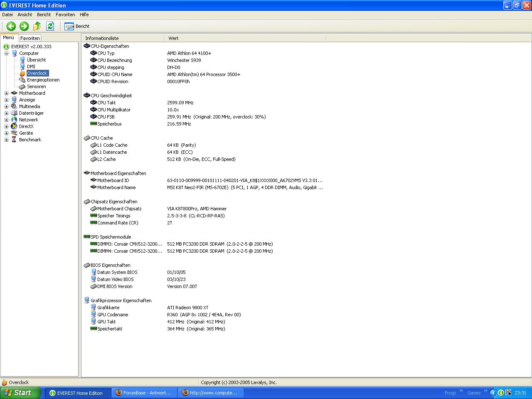Expand the Netzwerk tree node
The height and width of the screenshot is (399, 532).
tap(6, 120)
